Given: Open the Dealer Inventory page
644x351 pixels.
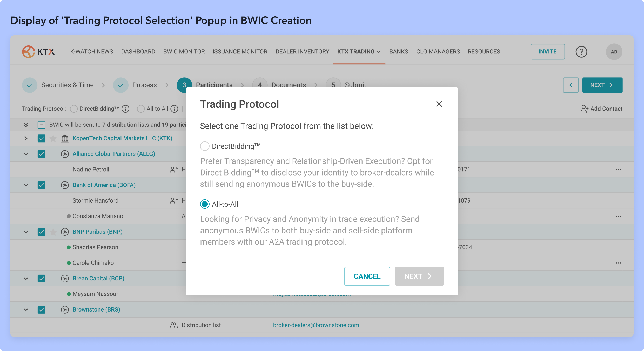Looking at the screenshot, I should (x=302, y=52).
